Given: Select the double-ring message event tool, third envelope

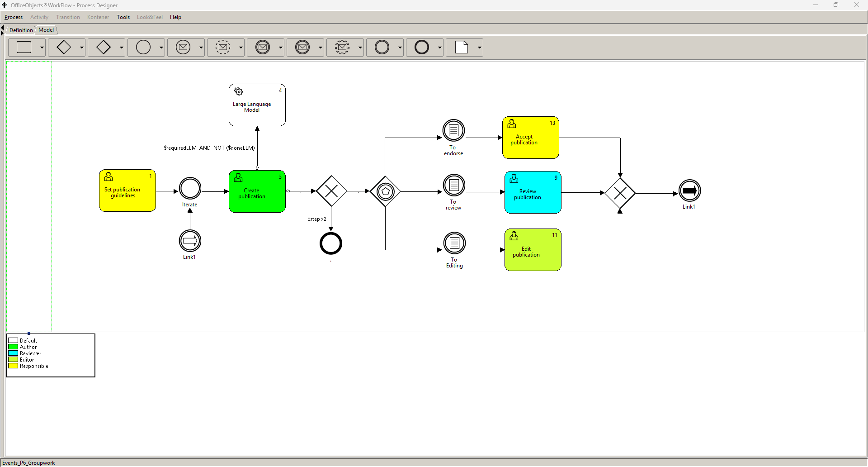Looking at the screenshot, I should [x=263, y=47].
